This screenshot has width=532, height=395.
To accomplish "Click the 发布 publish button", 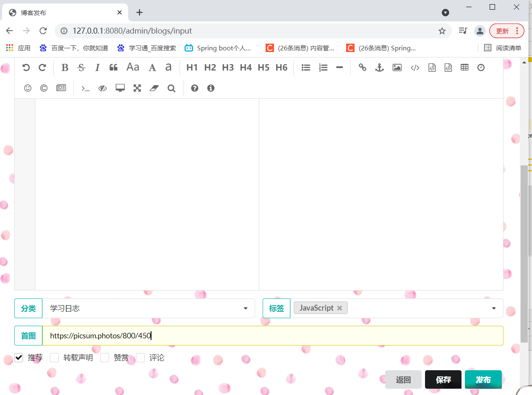I will pyautogui.click(x=483, y=379).
